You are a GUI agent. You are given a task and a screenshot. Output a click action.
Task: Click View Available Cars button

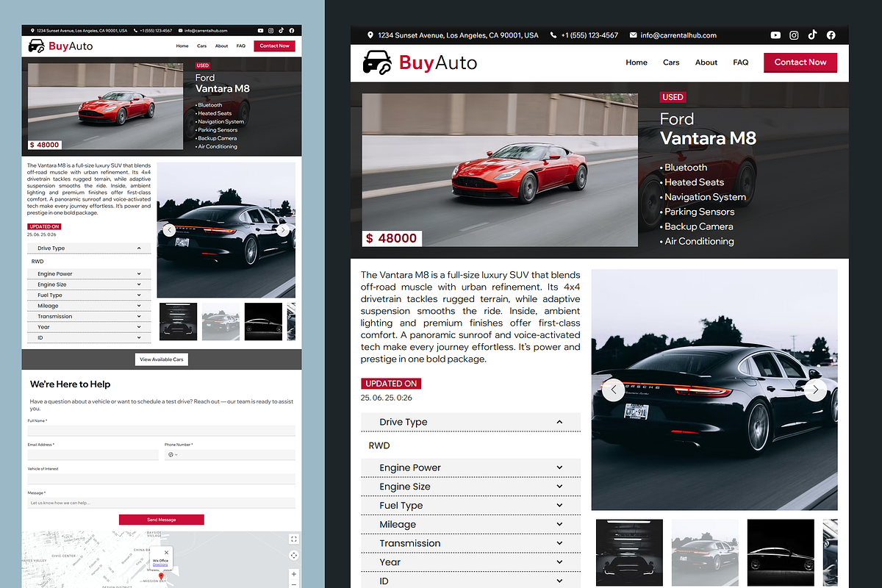(x=162, y=359)
